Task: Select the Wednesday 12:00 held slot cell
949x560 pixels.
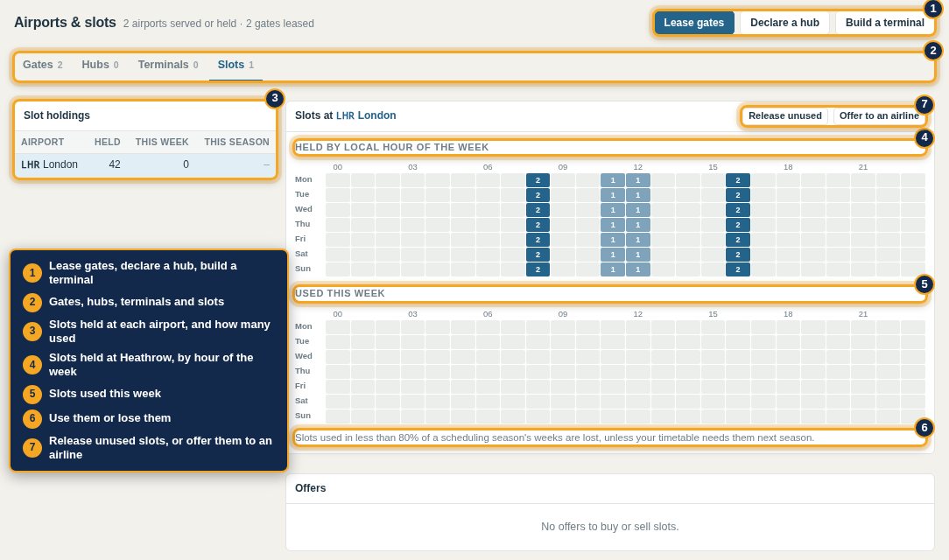Action: tap(638, 210)
